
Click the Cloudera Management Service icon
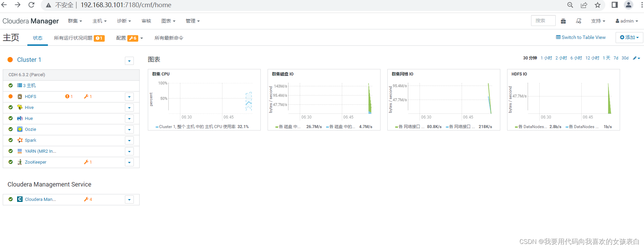tap(20, 199)
